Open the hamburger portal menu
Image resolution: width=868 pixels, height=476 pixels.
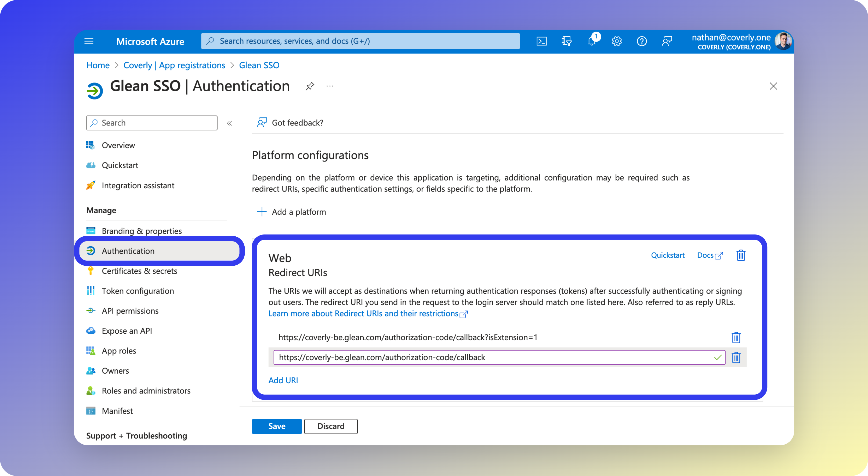pos(89,41)
